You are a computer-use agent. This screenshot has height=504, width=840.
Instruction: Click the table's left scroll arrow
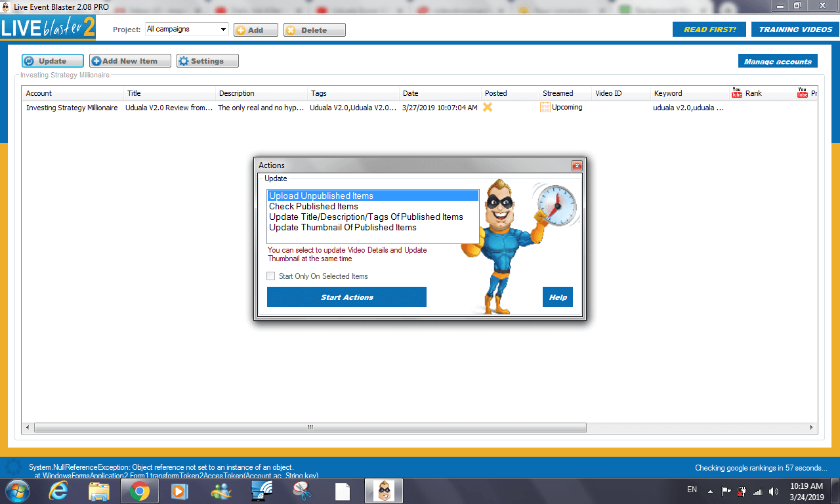click(x=28, y=427)
